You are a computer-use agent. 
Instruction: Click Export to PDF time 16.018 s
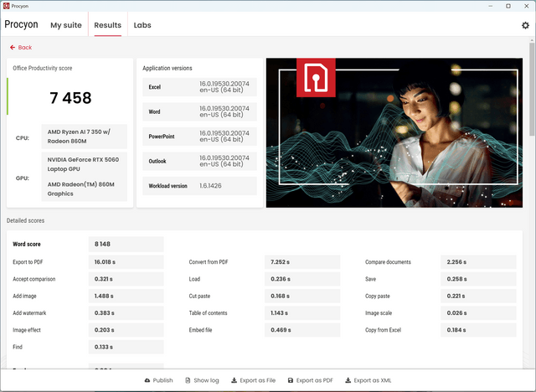tap(126, 262)
